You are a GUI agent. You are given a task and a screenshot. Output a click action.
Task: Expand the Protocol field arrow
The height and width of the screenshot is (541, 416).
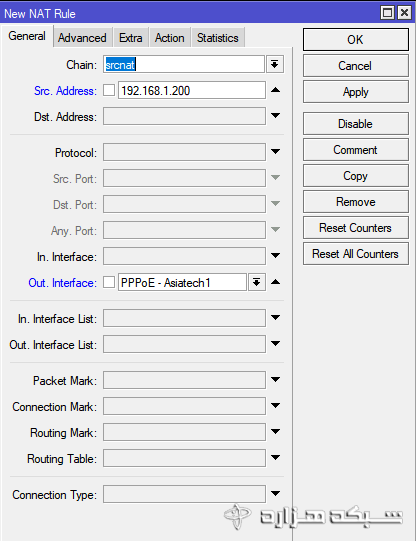tap(275, 151)
